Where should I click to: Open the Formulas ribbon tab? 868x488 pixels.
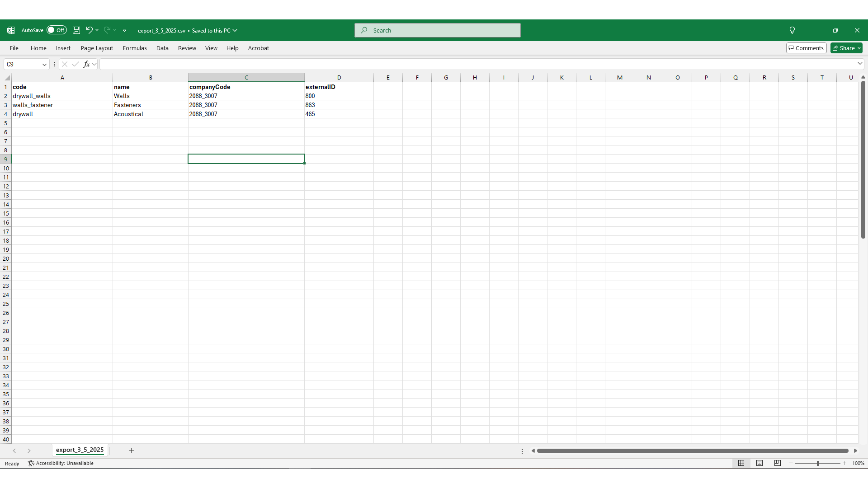click(x=135, y=48)
